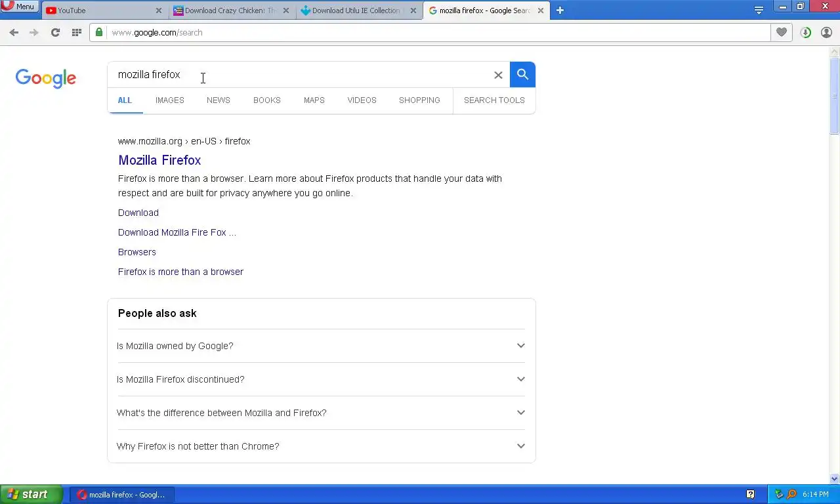Viewport: 840px width, 504px height.
Task: Close the YouTube tab
Action: point(159,10)
